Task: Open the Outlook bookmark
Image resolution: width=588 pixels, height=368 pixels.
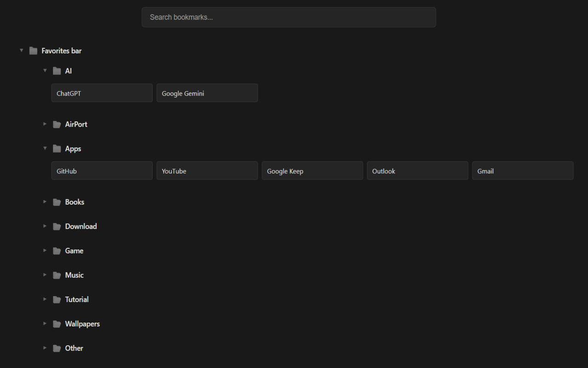Action: (418, 171)
